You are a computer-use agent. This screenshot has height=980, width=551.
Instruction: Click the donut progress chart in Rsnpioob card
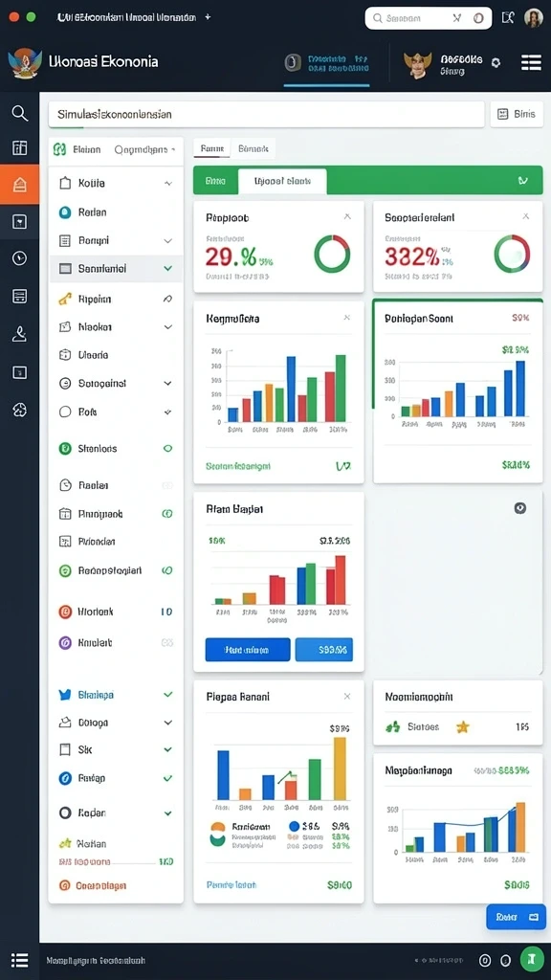point(332,254)
